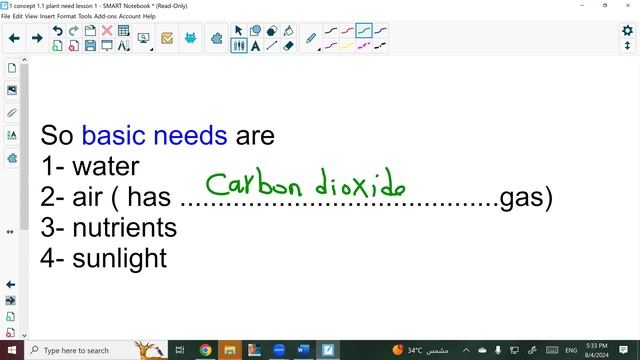640x360 pixels.
Task: Delete selected object with red X icon
Action: (x=107, y=31)
